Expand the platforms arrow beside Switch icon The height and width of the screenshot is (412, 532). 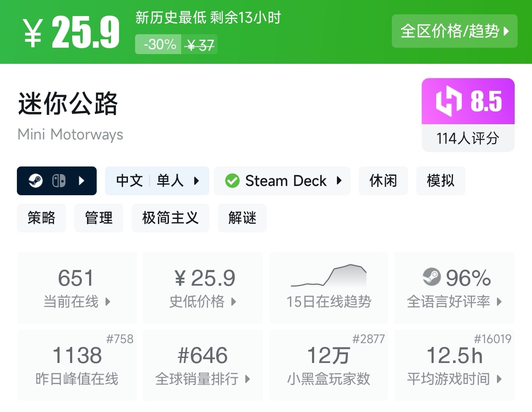coord(82,181)
